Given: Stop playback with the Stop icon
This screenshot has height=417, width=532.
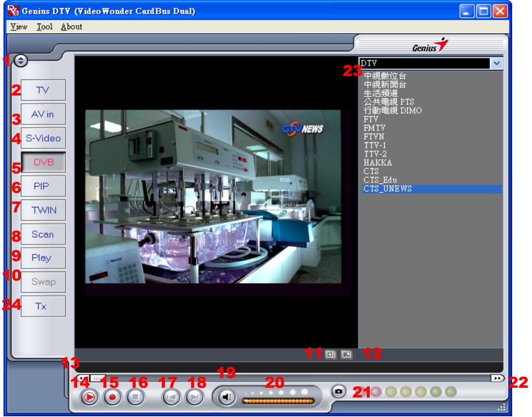Looking at the screenshot, I should click(x=136, y=397).
